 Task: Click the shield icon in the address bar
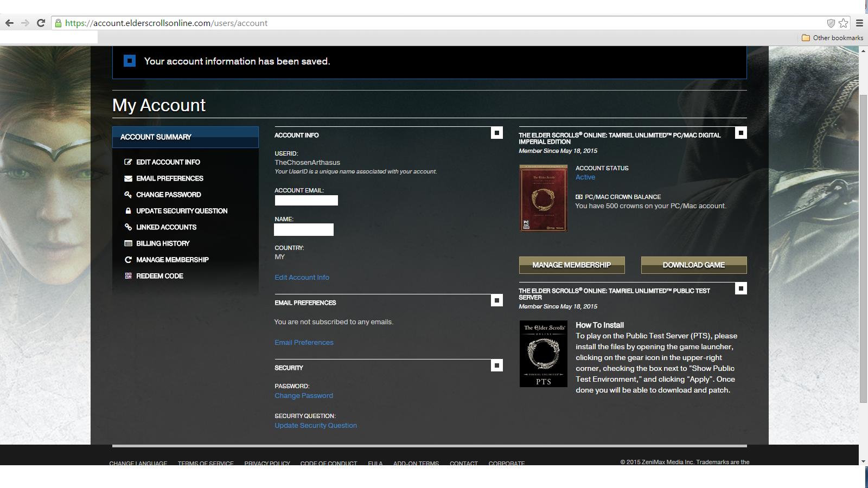pos(831,23)
